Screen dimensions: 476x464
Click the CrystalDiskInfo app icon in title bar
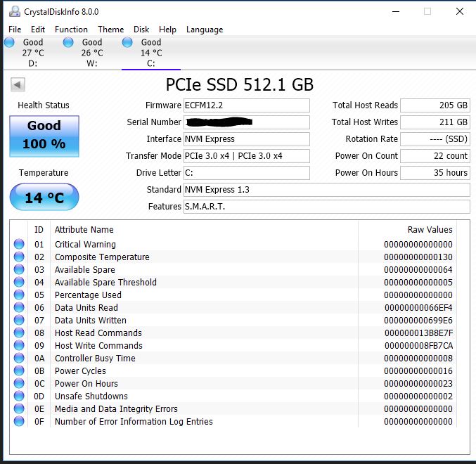[13, 12]
